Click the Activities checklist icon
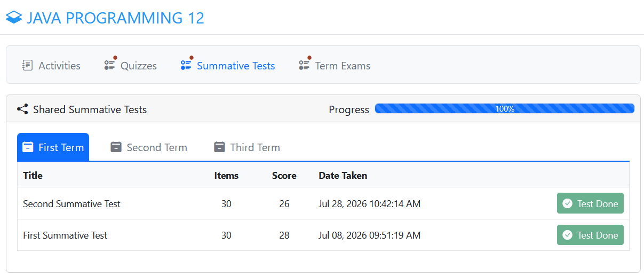The image size is (644, 276). [27, 65]
